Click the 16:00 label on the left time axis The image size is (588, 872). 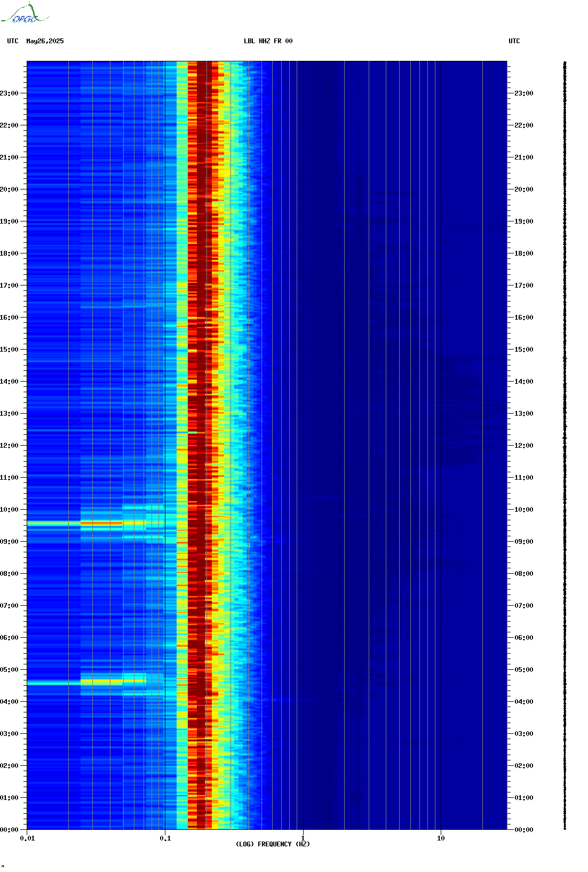(9, 318)
